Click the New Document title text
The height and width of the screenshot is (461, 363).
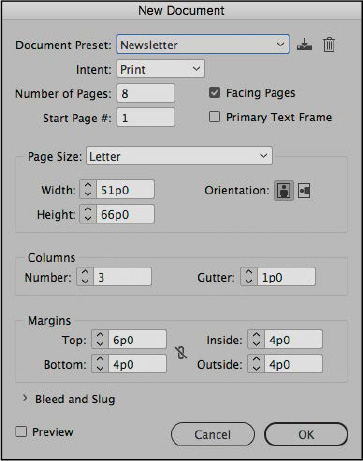181,10
